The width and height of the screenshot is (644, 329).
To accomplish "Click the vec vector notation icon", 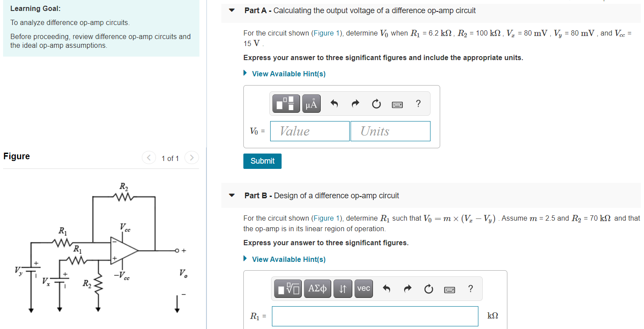I will click(x=363, y=288).
